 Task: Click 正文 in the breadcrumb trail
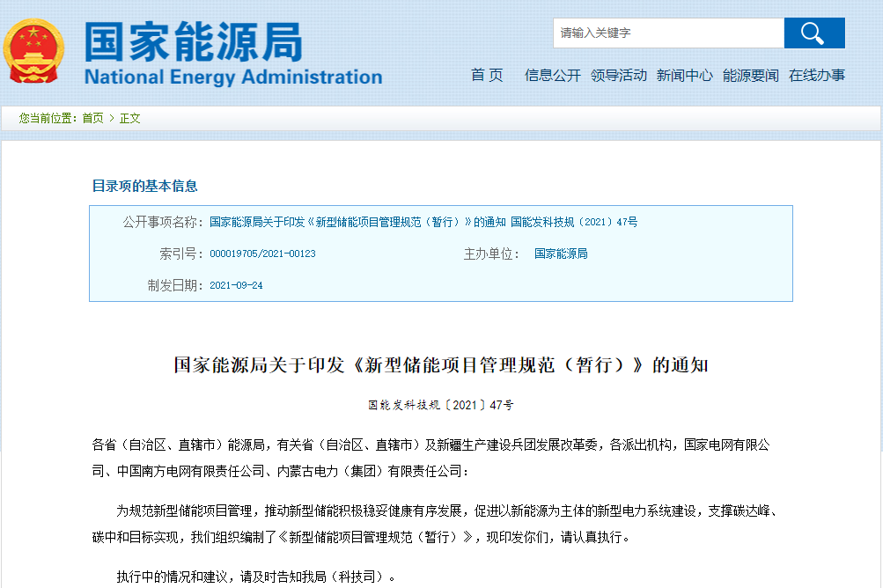coord(130,118)
